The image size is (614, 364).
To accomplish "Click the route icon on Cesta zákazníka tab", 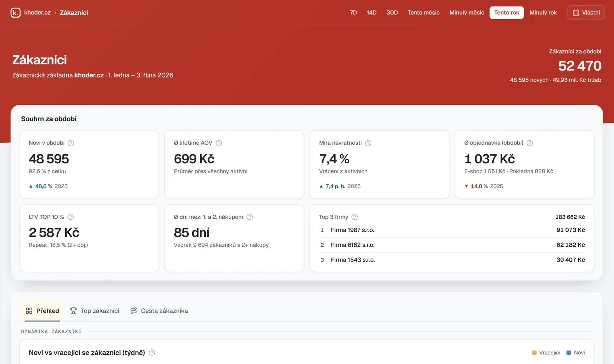I will [x=134, y=311].
